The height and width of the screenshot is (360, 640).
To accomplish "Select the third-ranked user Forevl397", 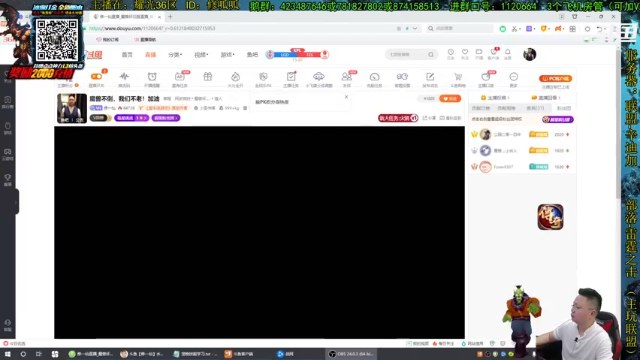I will [522, 167].
